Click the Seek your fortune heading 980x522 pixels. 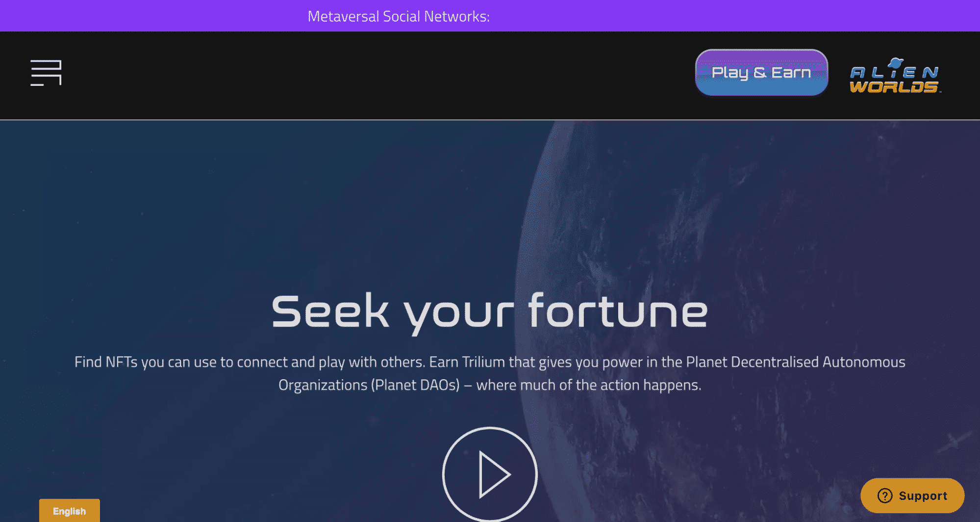click(490, 312)
